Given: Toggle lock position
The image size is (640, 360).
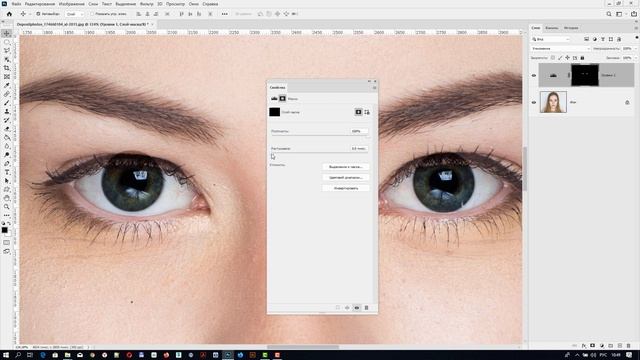Looking at the screenshot, I should point(567,58).
